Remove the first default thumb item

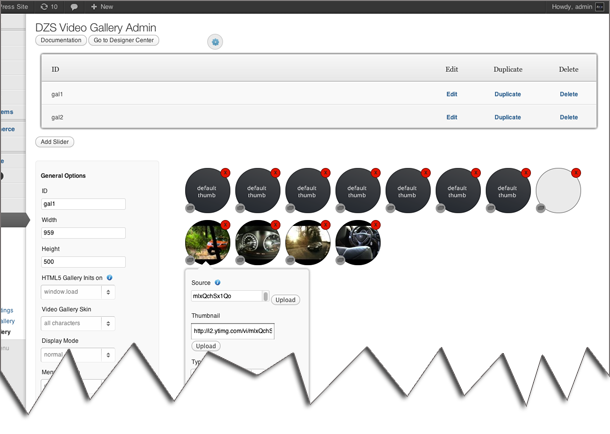(x=225, y=173)
